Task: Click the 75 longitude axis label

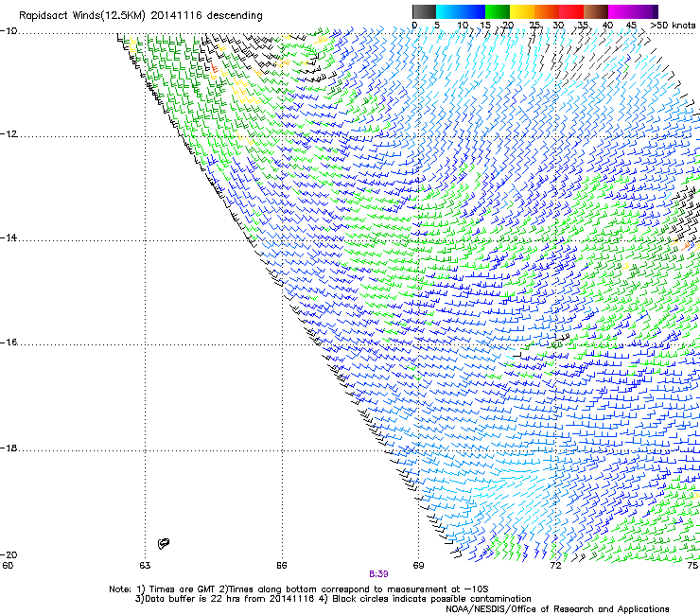Action: click(692, 566)
